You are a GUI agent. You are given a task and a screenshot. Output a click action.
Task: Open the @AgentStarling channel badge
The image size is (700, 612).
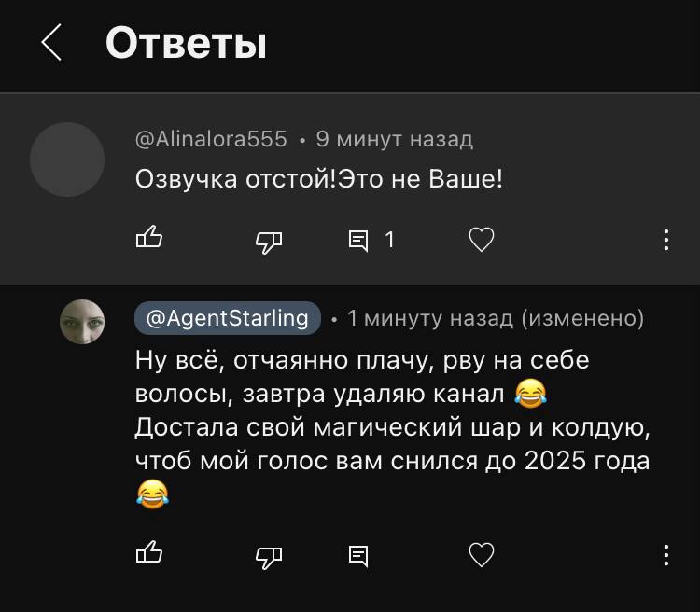coord(228,318)
